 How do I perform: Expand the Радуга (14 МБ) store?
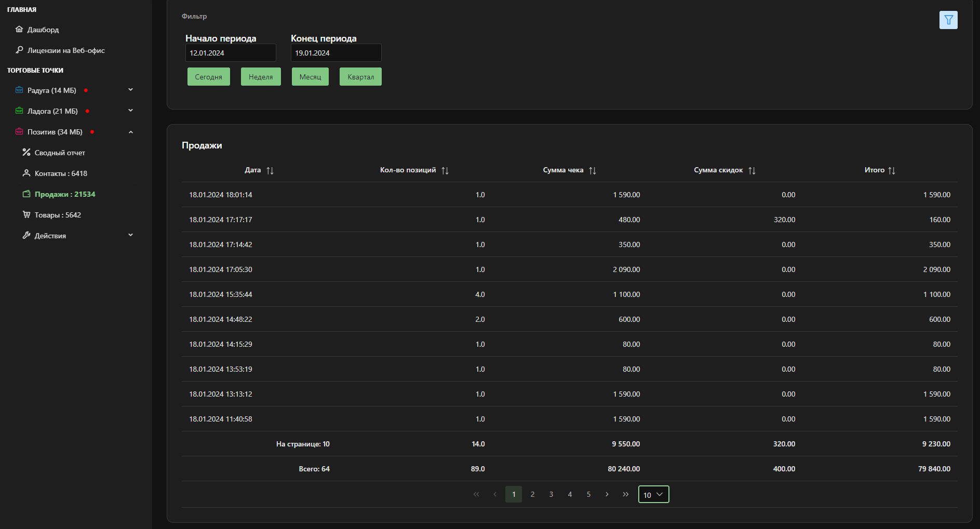coord(130,90)
